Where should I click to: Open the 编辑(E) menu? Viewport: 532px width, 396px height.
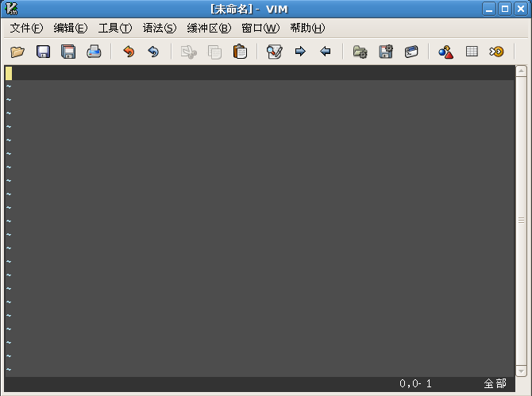[71, 28]
